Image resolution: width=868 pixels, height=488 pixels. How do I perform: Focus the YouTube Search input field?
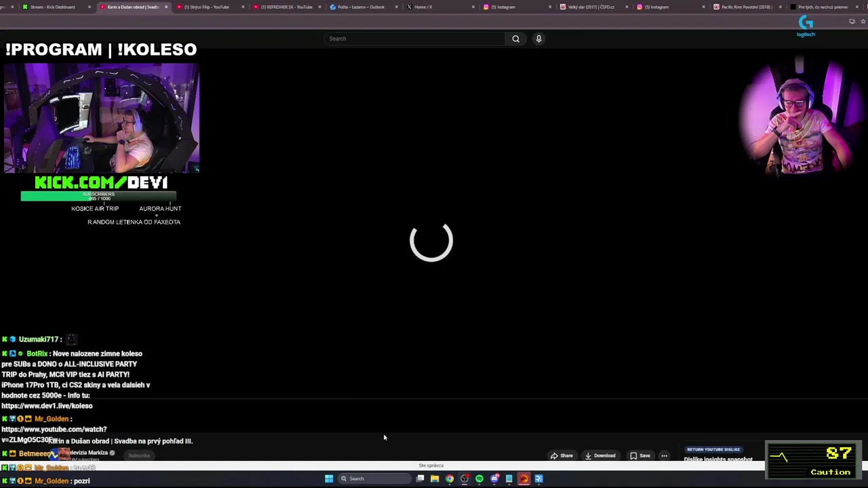[x=416, y=39]
